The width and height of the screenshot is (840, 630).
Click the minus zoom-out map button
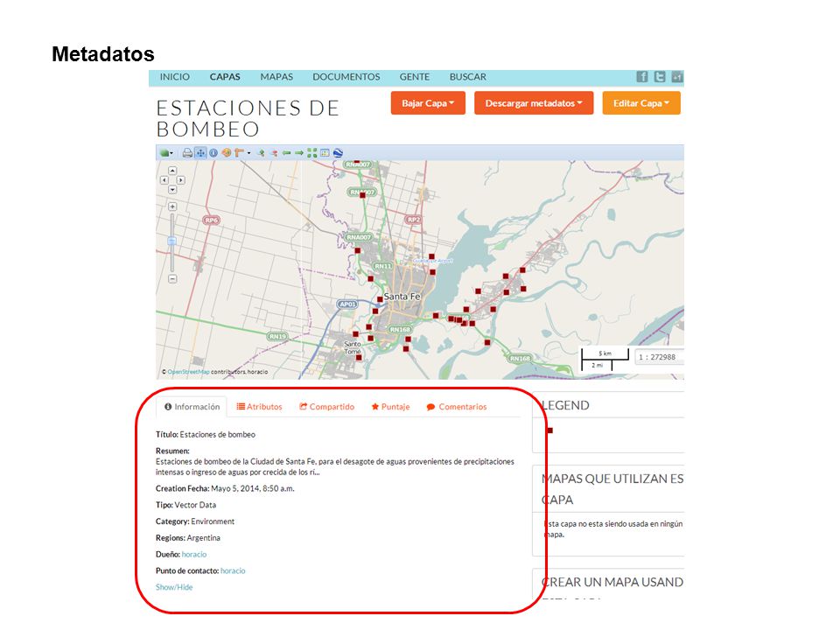pyautogui.click(x=172, y=278)
